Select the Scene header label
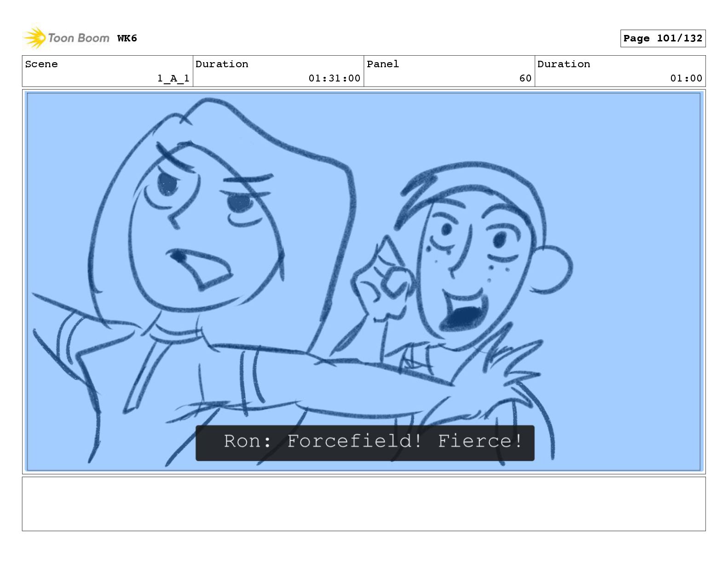The image size is (728, 564). click(41, 64)
